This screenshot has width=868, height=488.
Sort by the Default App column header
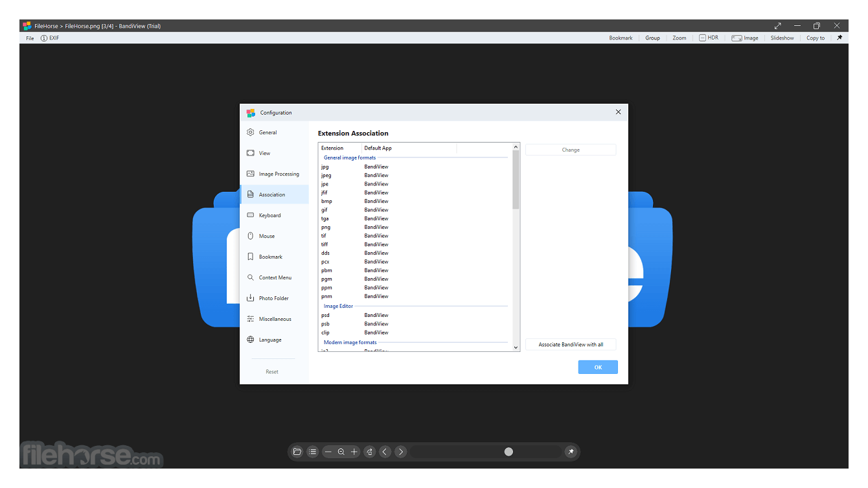409,148
